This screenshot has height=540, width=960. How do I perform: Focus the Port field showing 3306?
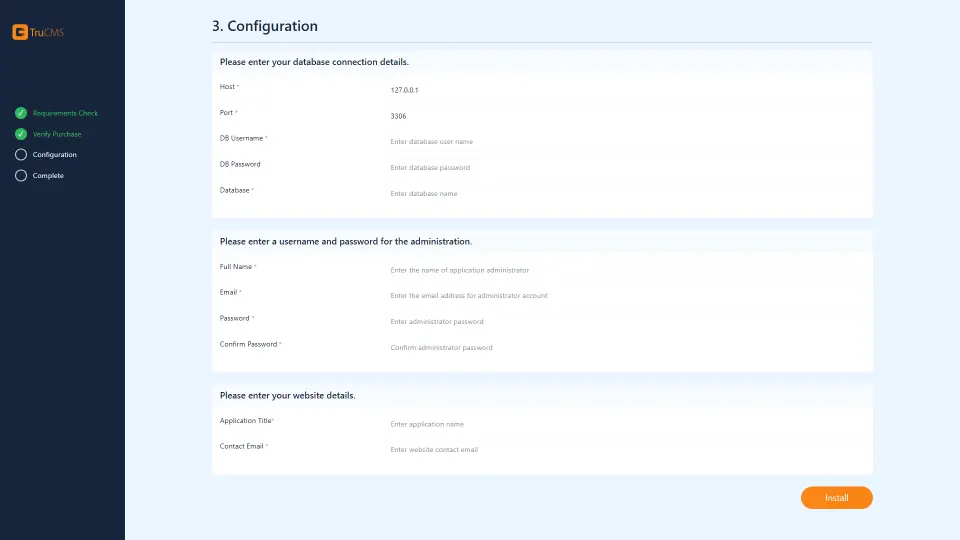624,116
